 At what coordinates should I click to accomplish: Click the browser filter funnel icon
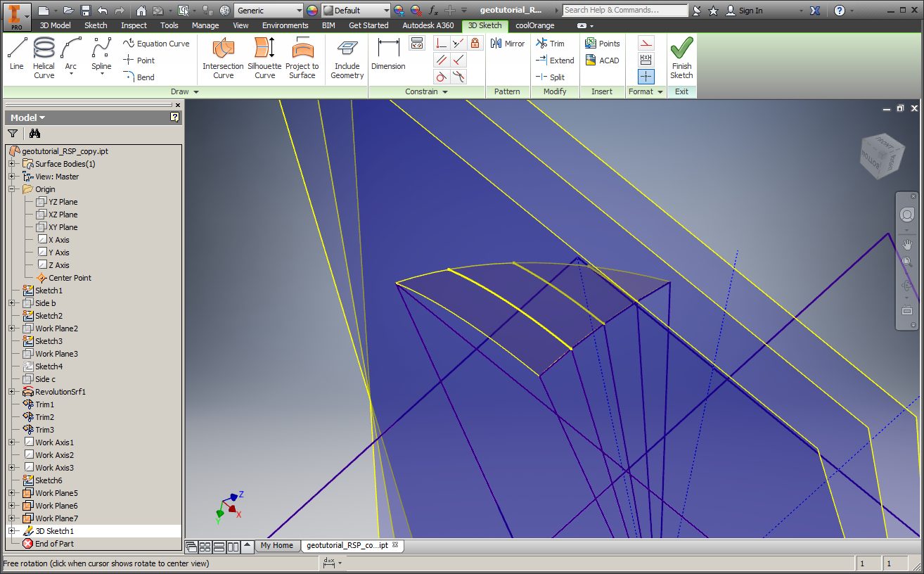click(x=13, y=133)
